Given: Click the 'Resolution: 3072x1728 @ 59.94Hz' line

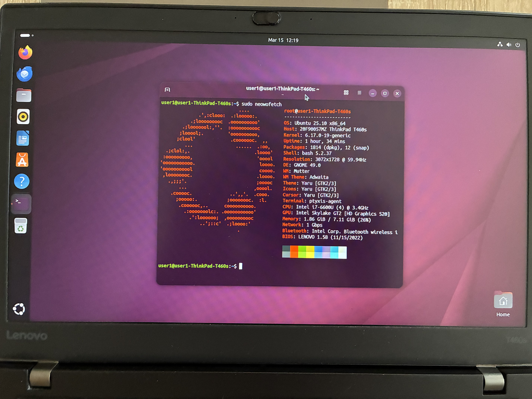Looking at the screenshot, I should coord(325,159).
